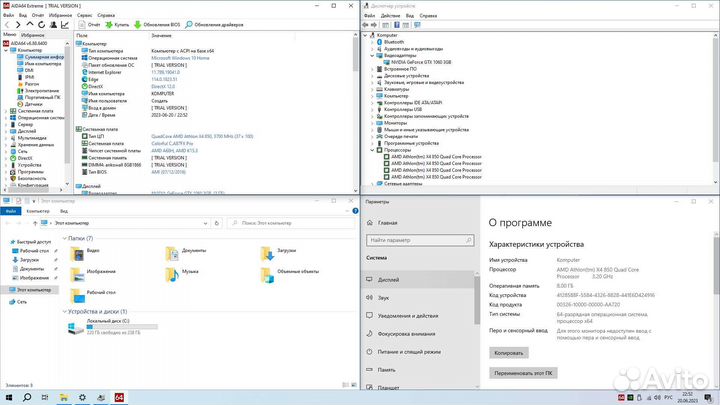The width and height of the screenshot is (720, 405).
Task: Expand Дисковые устройства in Device Manager
Action: click(372, 76)
